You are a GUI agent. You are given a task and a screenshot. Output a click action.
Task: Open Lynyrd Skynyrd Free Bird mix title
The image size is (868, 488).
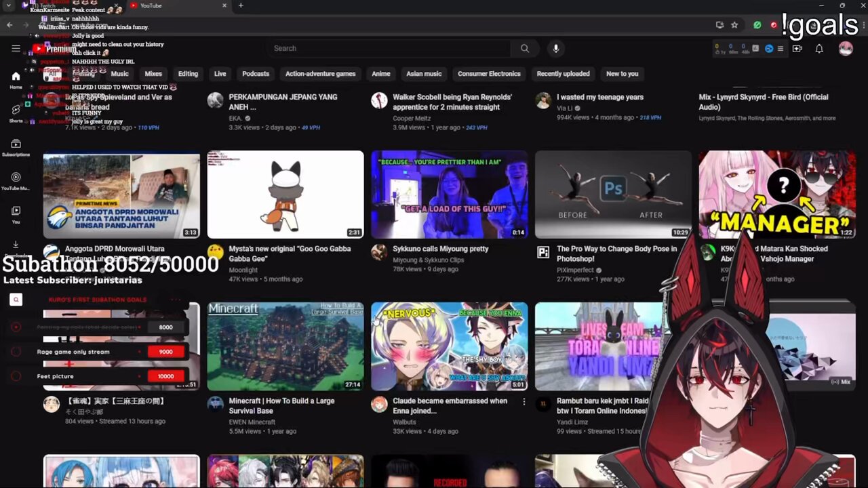pos(764,102)
